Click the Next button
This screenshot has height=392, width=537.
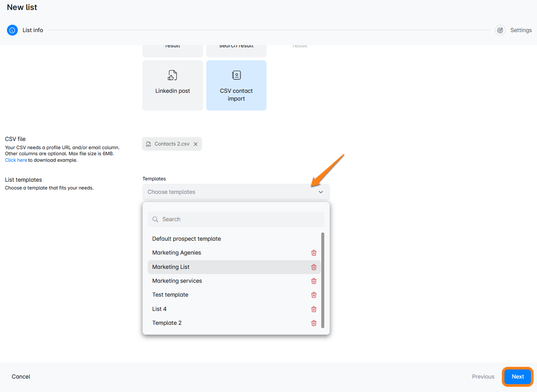518,377
